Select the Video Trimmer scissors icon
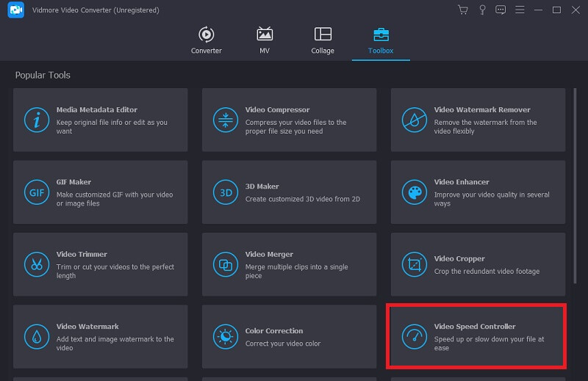 [x=35, y=264]
